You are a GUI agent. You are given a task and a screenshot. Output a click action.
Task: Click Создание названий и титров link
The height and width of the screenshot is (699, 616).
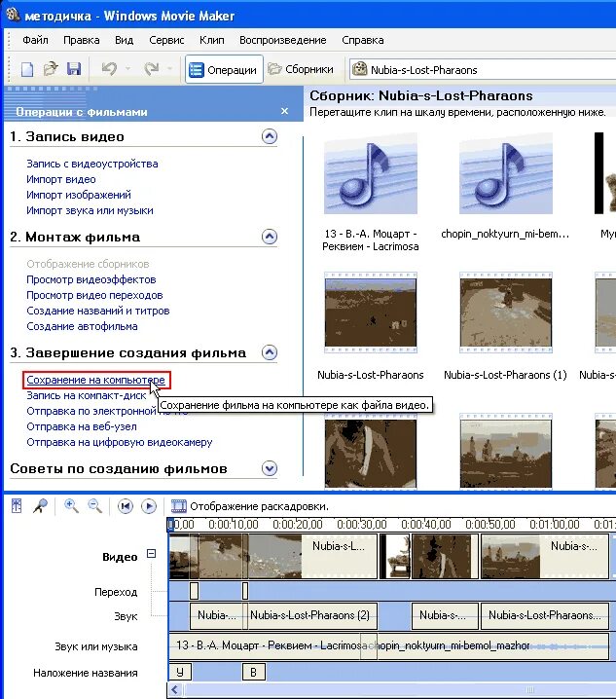[98, 311]
